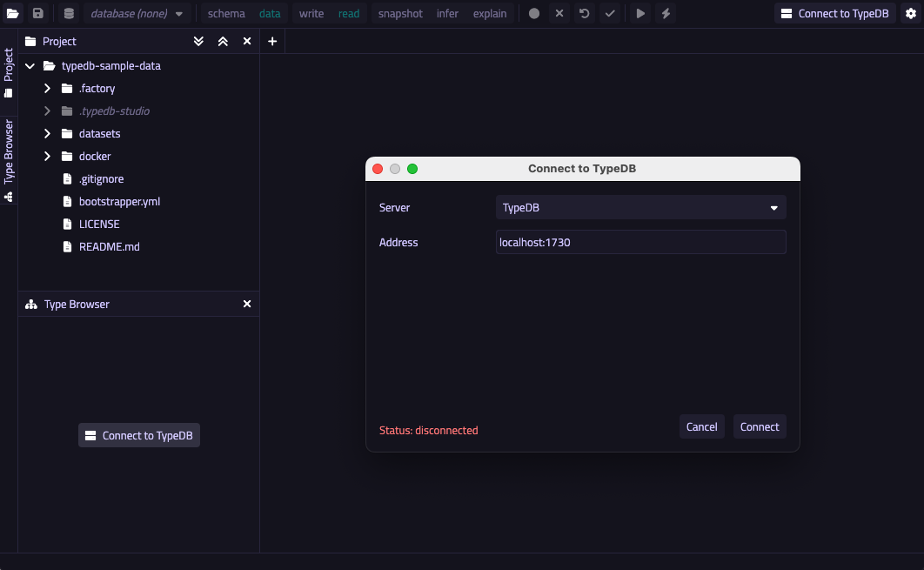
Task: Click Cancel in connection dialog
Action: [701, 426]
